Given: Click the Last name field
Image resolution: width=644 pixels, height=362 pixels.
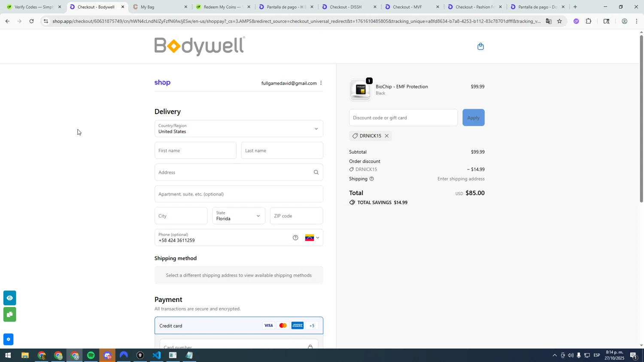Looking at the screenshot, I should coord(282,151).
